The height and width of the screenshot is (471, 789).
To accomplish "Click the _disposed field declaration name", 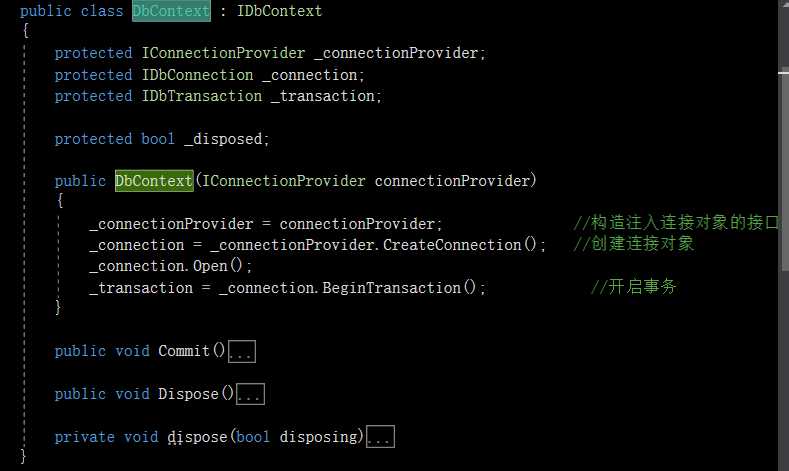I will point(226,139).
